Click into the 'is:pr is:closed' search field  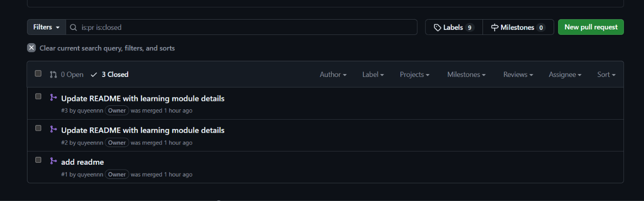(x=241, y=27)
